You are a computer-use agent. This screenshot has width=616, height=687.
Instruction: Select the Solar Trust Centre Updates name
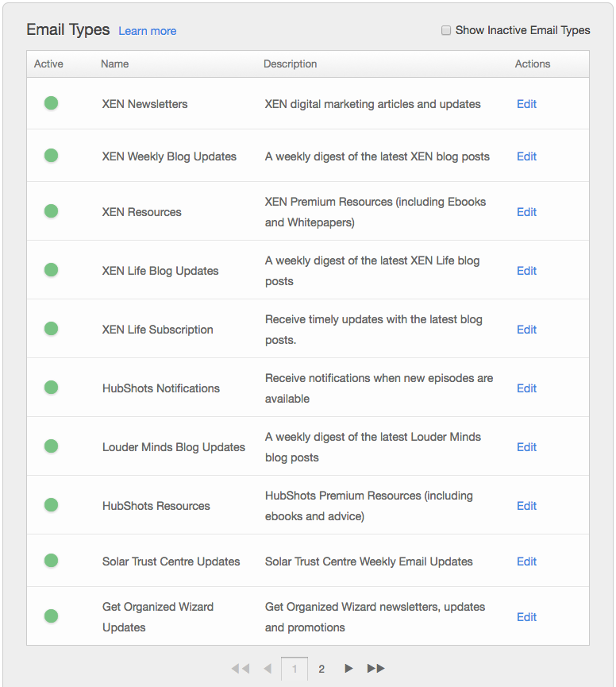click(171, 562)
